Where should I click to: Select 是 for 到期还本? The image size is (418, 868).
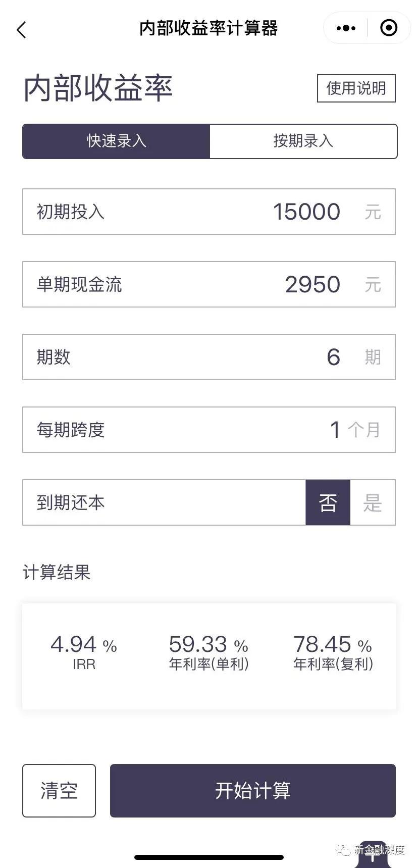point(373,502)
